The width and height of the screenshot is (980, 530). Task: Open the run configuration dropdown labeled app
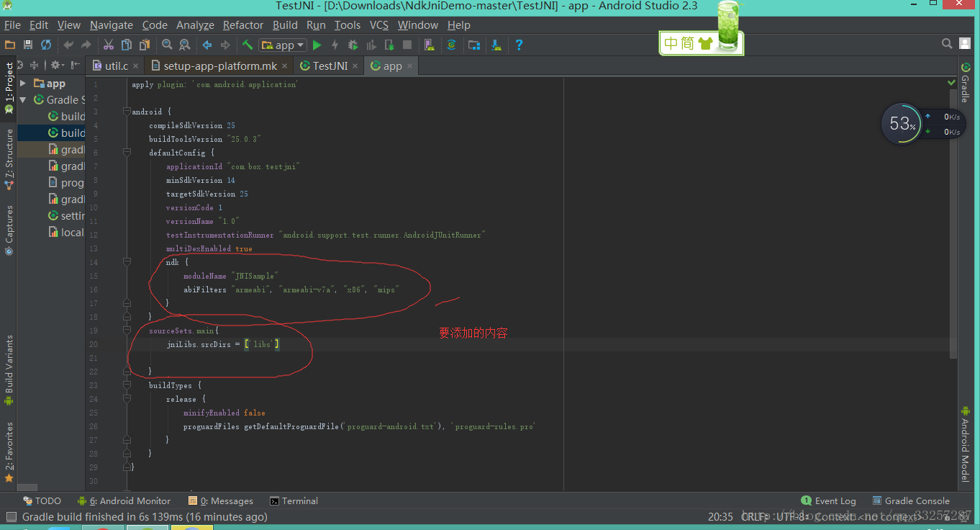pos(283,45)
